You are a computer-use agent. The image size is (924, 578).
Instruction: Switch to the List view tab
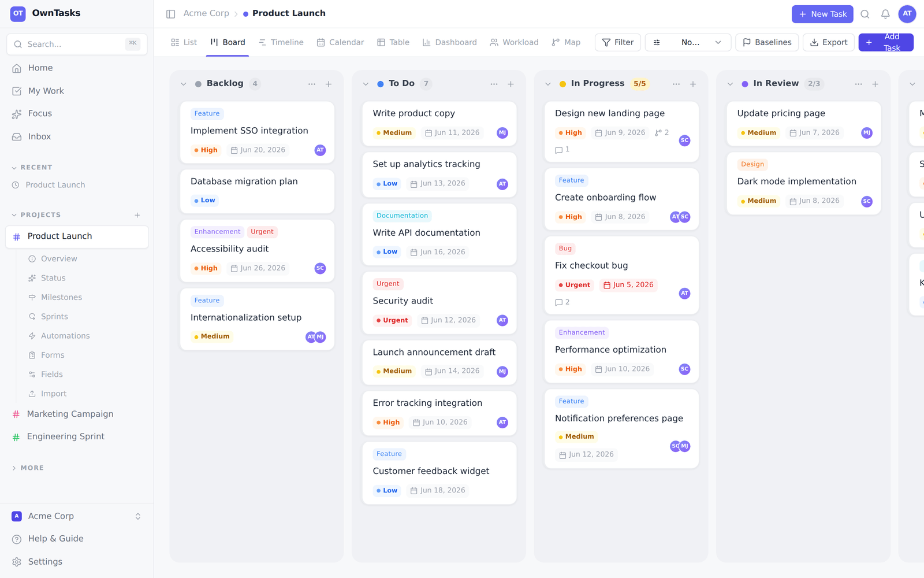(x=184, y=42)
